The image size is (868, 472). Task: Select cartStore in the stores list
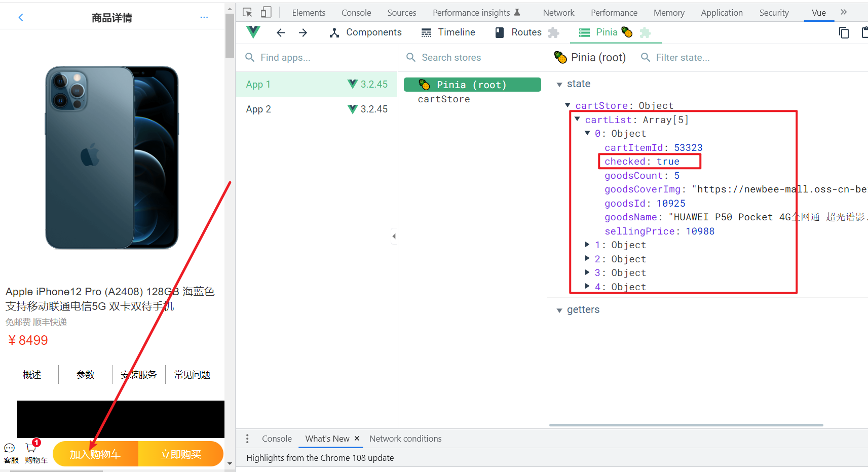click(443, 99)
